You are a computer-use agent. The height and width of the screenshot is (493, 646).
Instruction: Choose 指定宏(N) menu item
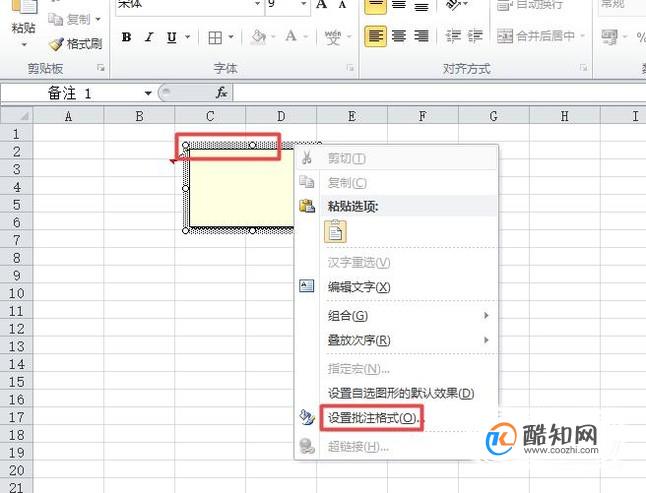396,369
